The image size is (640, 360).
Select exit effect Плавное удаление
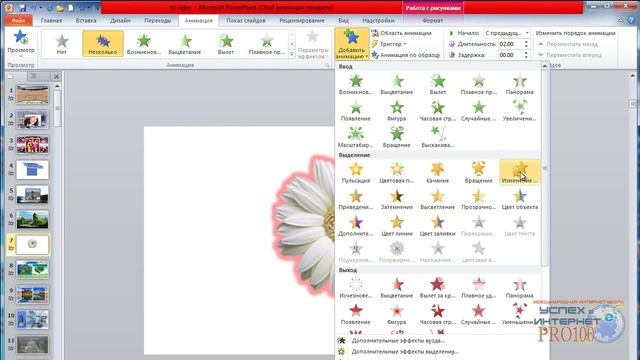[x=478, y=288]
